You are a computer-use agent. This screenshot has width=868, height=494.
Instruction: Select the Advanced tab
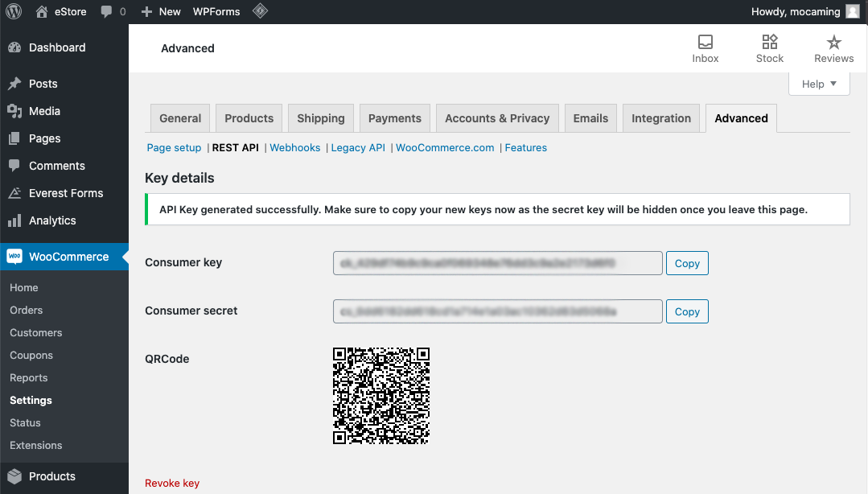click(x=741, y=118)
